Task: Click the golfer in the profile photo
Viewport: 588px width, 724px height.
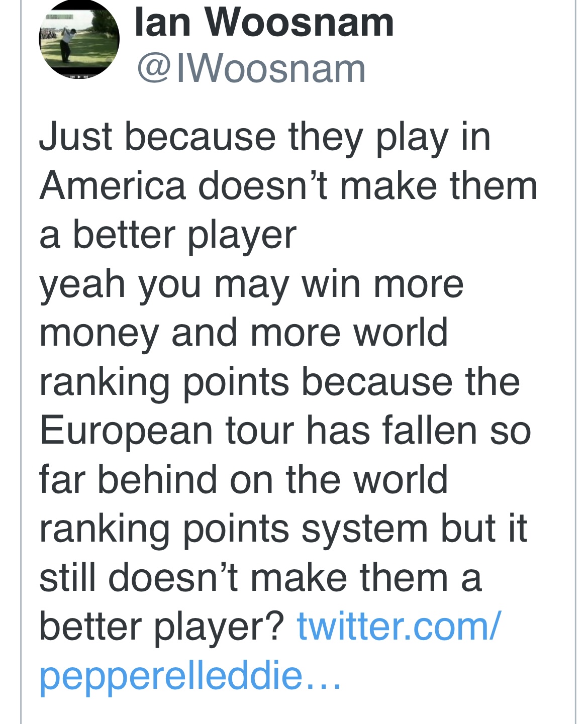Action: [x=68, y=44]
